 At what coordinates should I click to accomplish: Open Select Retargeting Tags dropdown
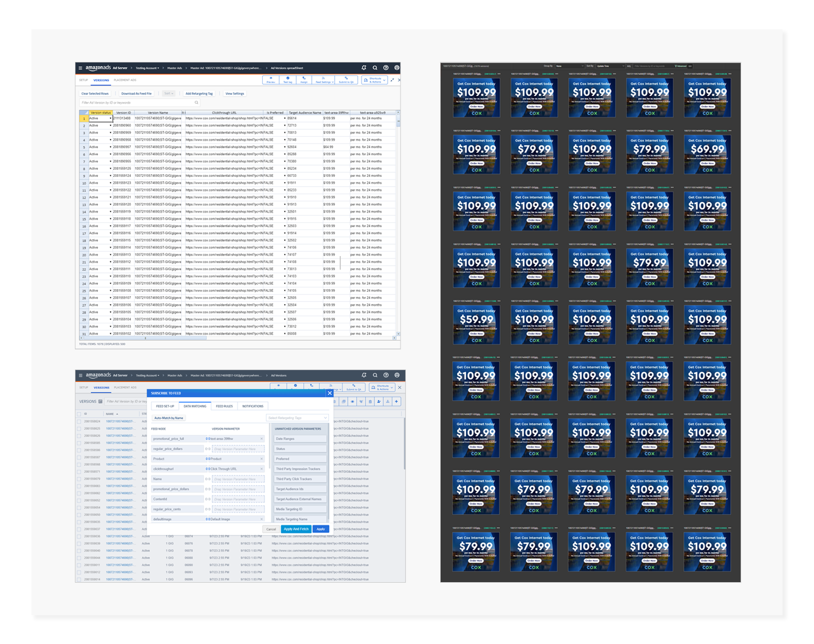point(297,418)
